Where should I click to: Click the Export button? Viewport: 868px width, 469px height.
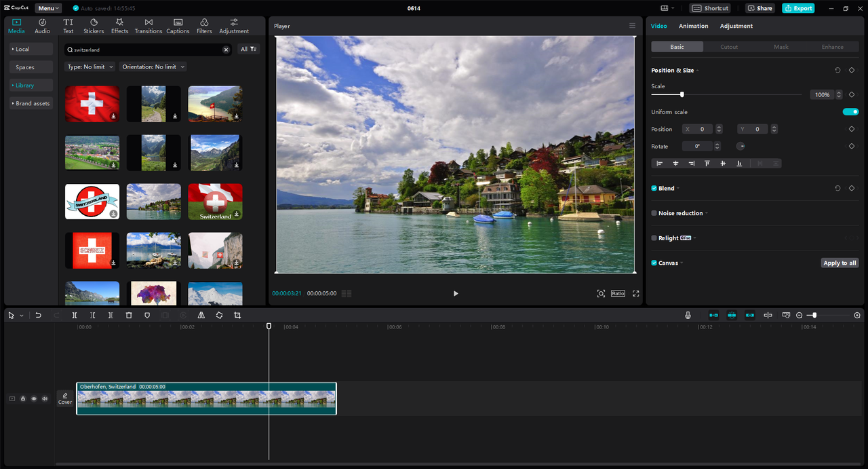[x=798, y=8]
